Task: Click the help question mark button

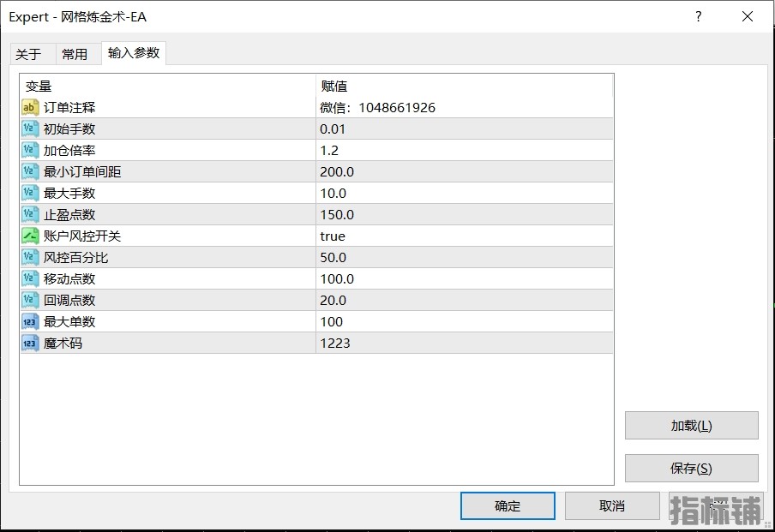Action: click(x=699, y=17)
